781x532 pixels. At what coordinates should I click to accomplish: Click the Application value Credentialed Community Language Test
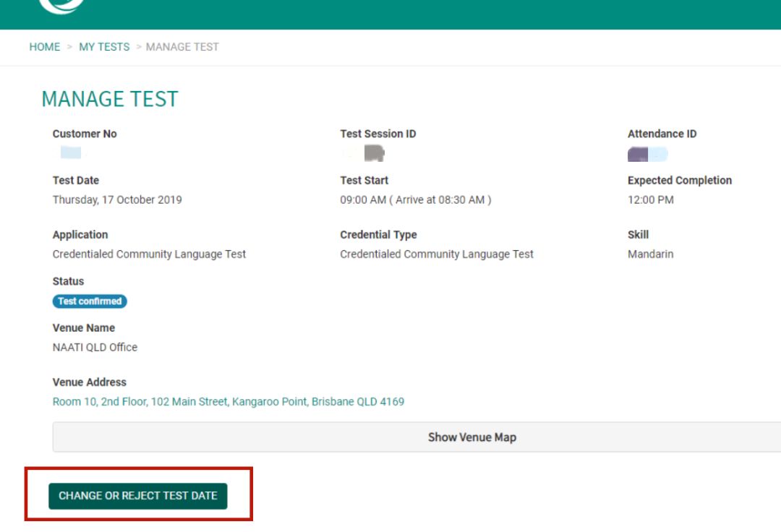(x=149, y=254)
